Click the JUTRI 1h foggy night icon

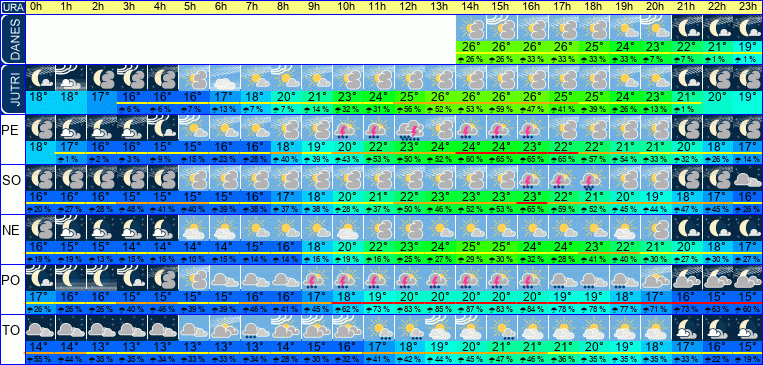[x=71, y=78]
